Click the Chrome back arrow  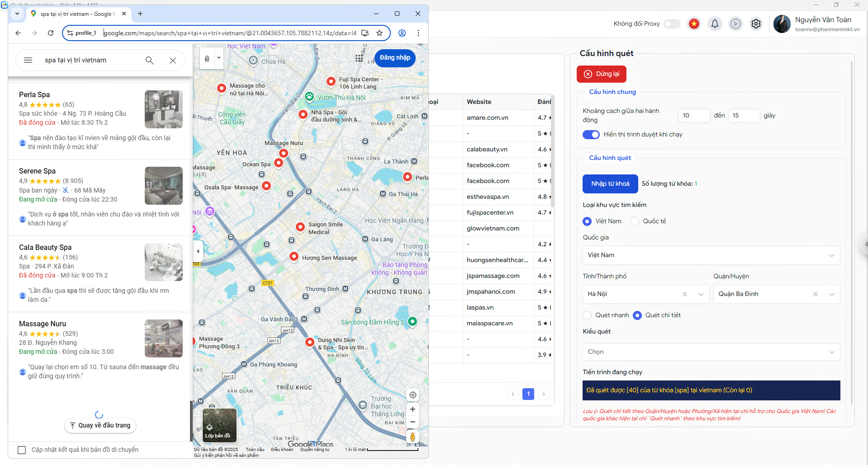click(18, 33)
